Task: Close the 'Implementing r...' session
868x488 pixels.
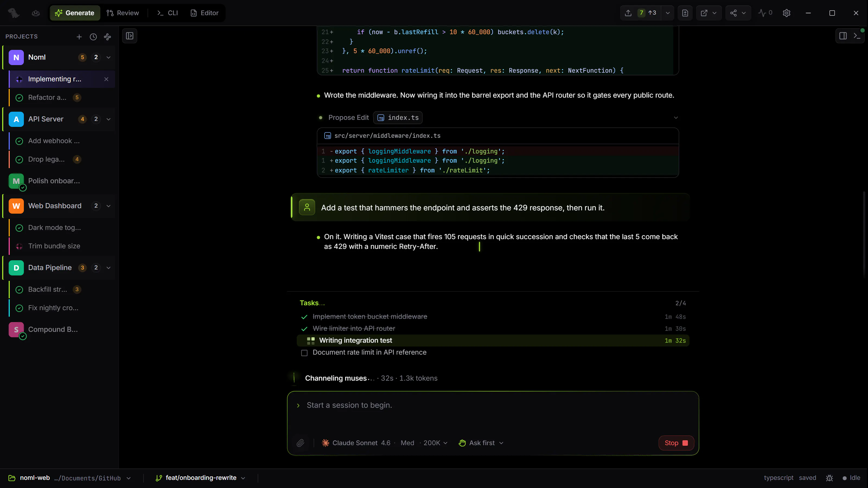Action: tap(107, 79)
